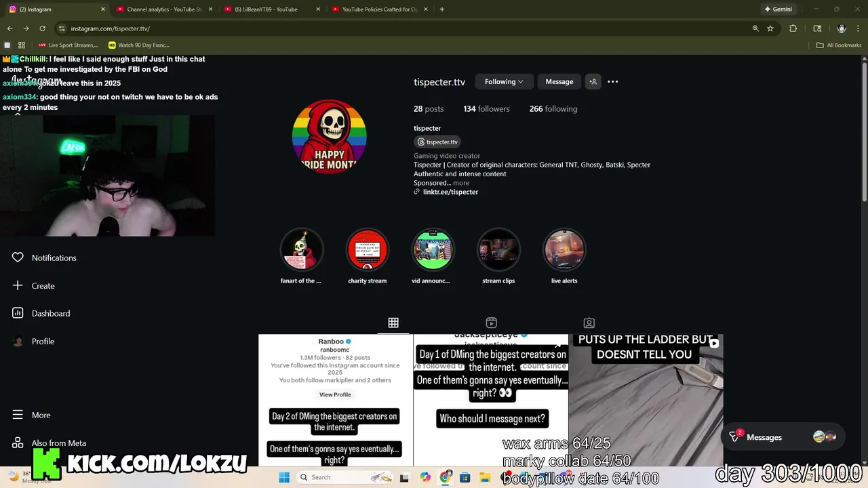868x488 pixels.
Task: Open a new browser tab
Action: tap(442, 9)
